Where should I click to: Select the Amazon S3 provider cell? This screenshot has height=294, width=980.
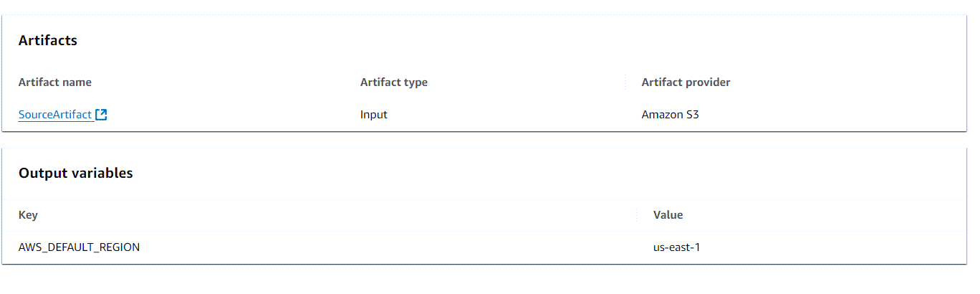pyautogui.click(x=670, y=115)
